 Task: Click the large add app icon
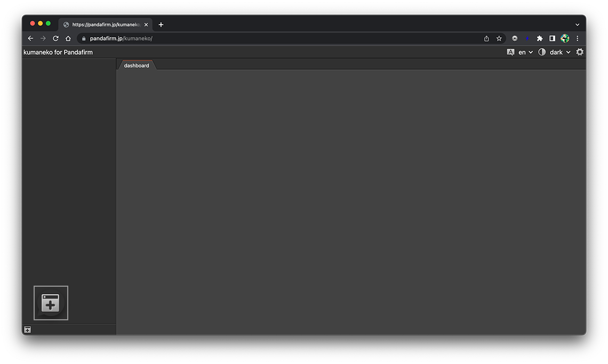pyautogui.click(x=51, y=303)
